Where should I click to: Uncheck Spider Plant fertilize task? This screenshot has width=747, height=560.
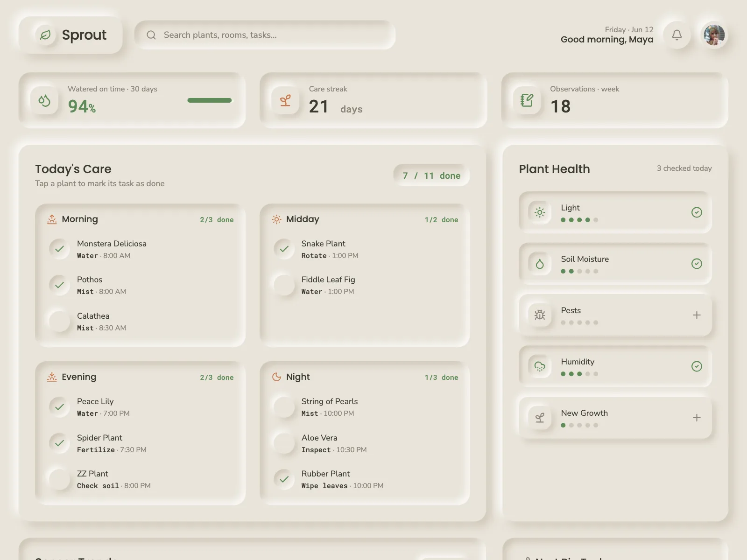(x=60, y=443)
